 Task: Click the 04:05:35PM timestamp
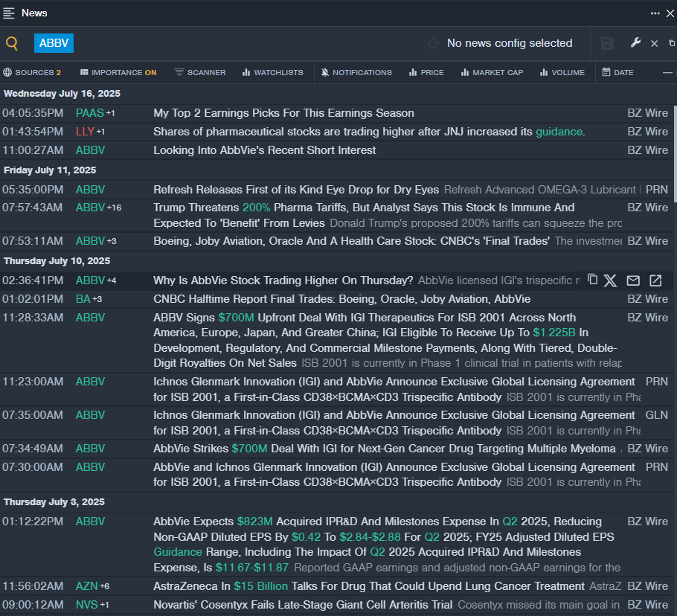[x=33, y=113]
